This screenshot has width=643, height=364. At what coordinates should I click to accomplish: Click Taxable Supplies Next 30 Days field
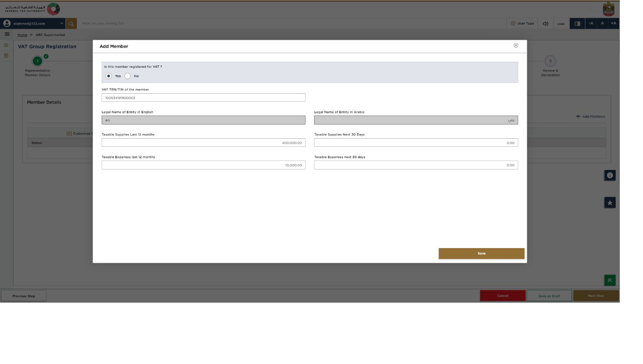416,143
